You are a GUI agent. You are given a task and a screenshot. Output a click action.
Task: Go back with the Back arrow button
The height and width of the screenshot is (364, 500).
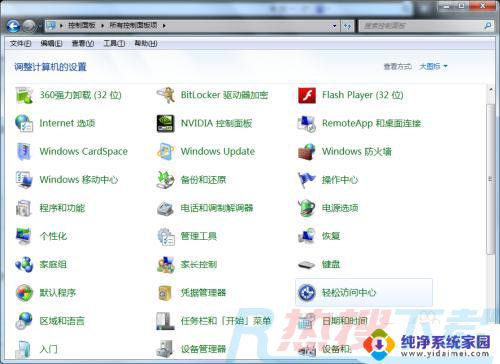13,26
